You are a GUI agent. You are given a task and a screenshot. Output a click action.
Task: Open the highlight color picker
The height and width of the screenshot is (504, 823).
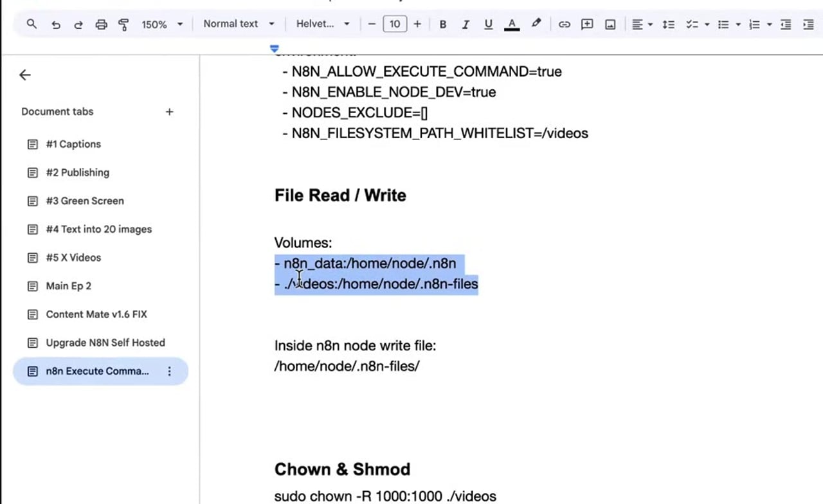(x=536, y=24)
